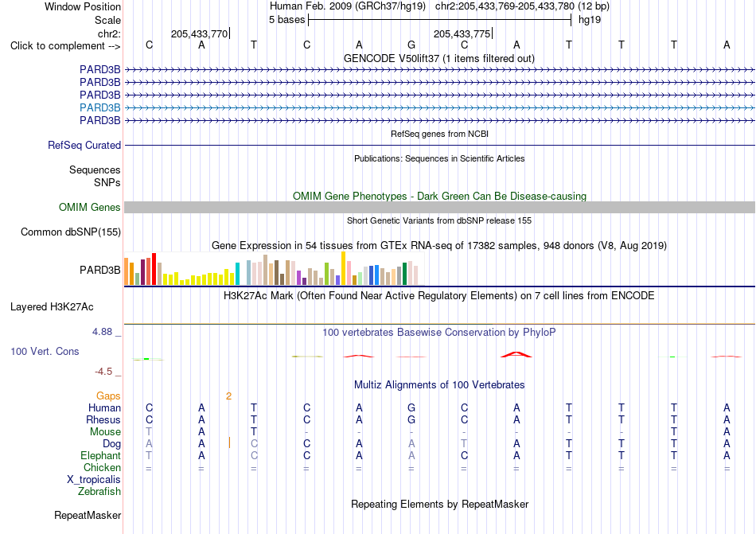Click the Rhesus species label

pos(103,419)
